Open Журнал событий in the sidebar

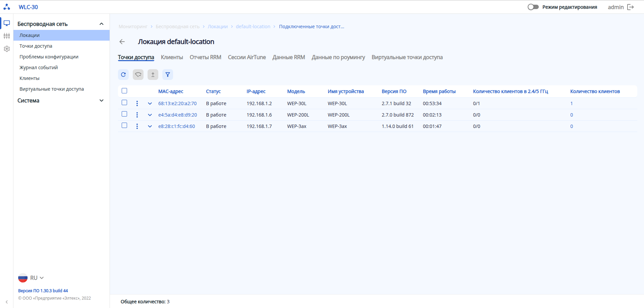tap(39, 68)
